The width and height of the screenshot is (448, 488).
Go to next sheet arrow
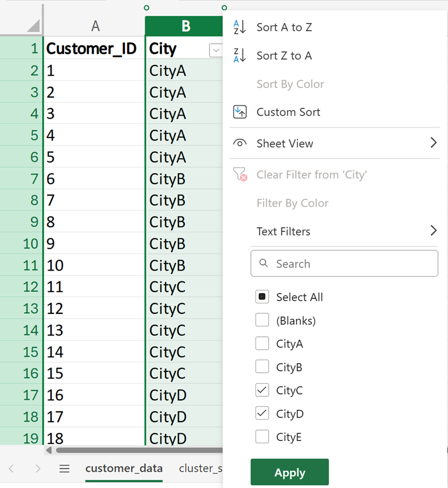[38, 469]
